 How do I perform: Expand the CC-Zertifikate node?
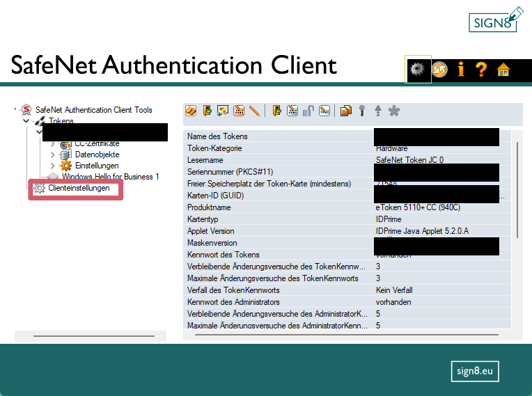tap(53, 144)
